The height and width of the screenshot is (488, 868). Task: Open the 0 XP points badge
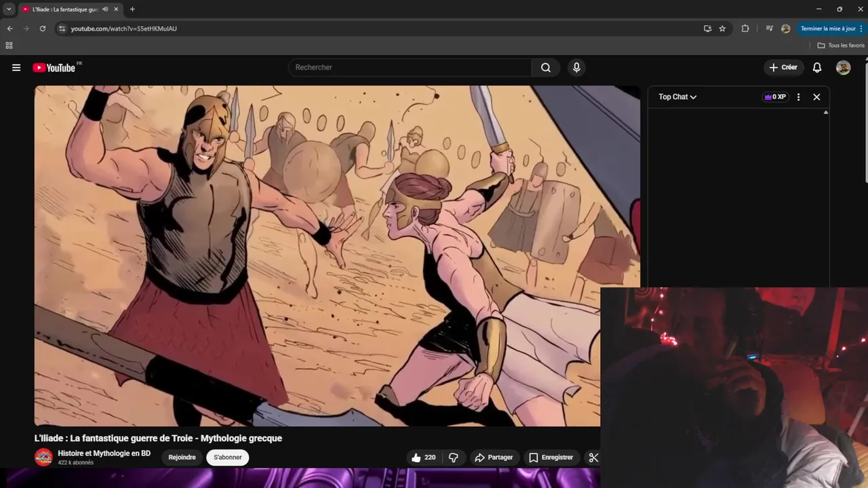pyautogui.click(x=775, y=97)
